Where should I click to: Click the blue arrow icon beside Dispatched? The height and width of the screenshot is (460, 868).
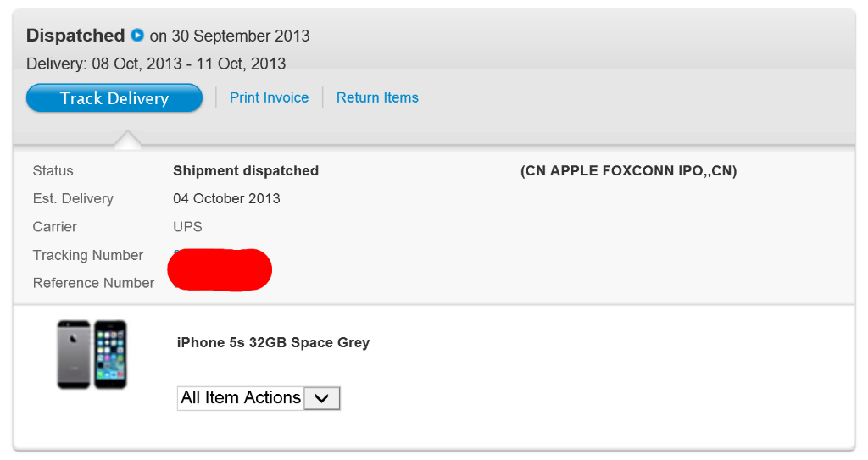pyautogui.click(x=137, y=36)
